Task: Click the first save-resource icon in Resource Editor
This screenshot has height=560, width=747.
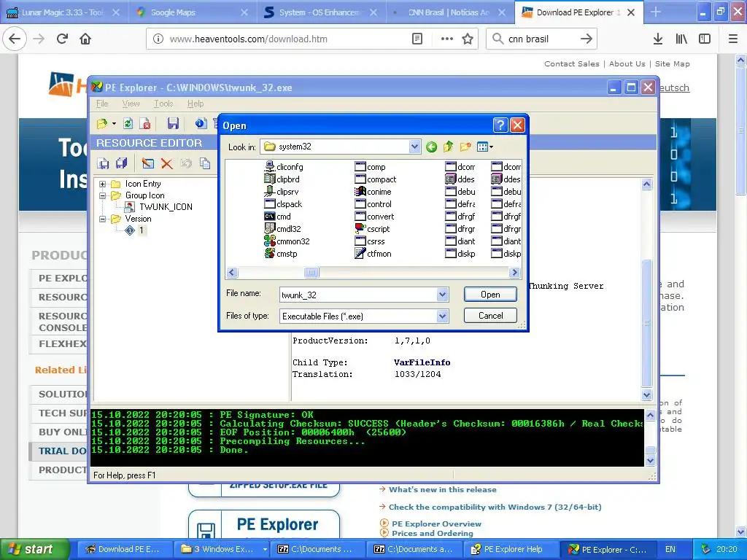Action: coord(103,163)
